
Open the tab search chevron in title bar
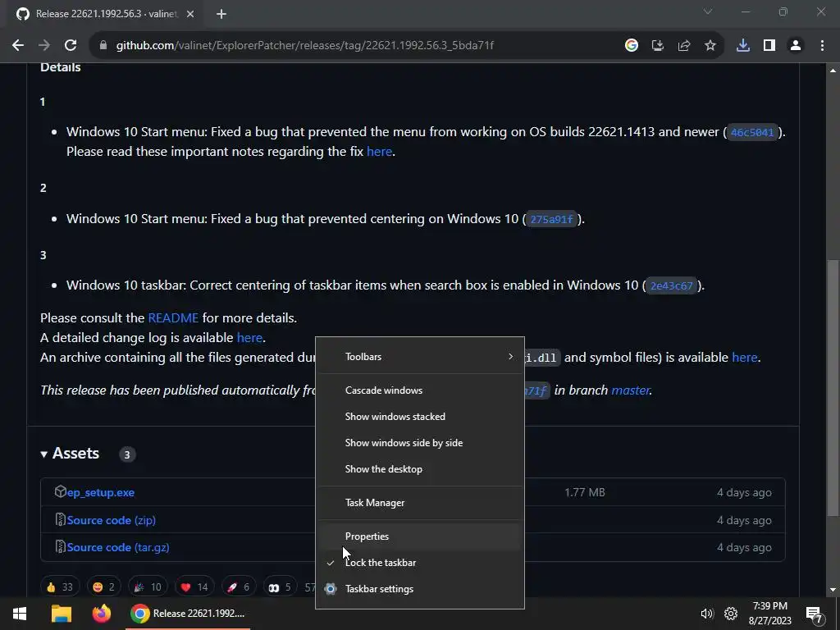point(708,11)
